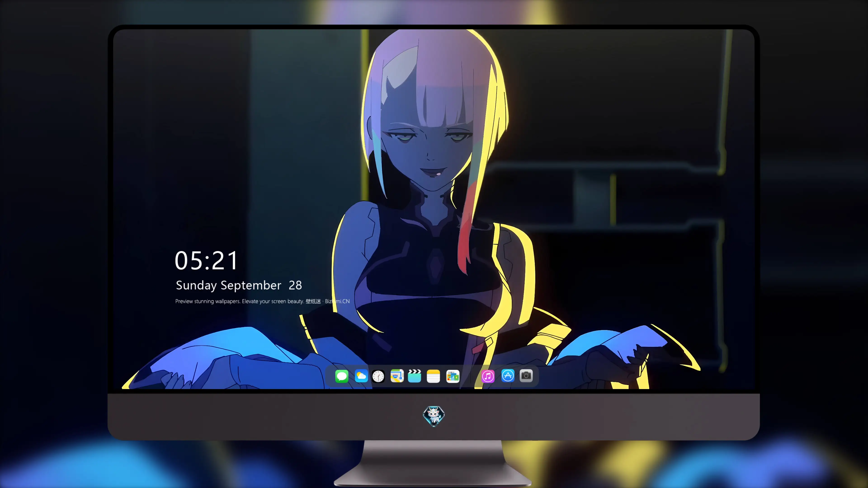Image resolution: width=868 pixels, height=488 pixels.
Task: Launch the Maps app from the dock
Action: (x=397, y=376)
